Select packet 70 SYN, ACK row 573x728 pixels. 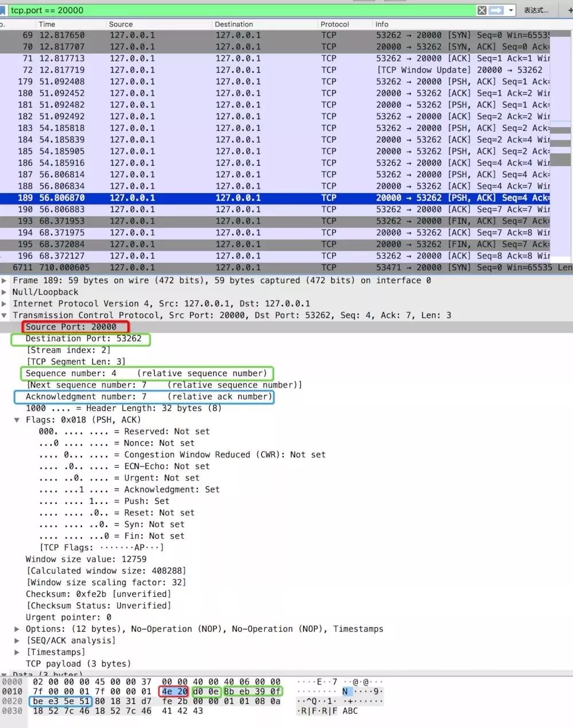(275, 46)
